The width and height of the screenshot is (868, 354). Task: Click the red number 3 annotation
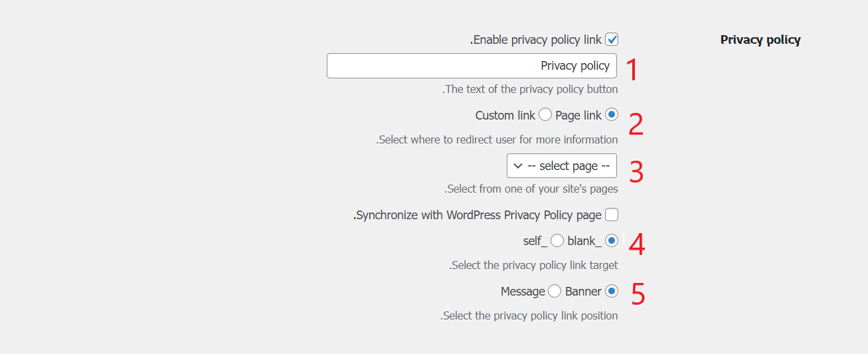pyautogui.click(x=636, y=172)
